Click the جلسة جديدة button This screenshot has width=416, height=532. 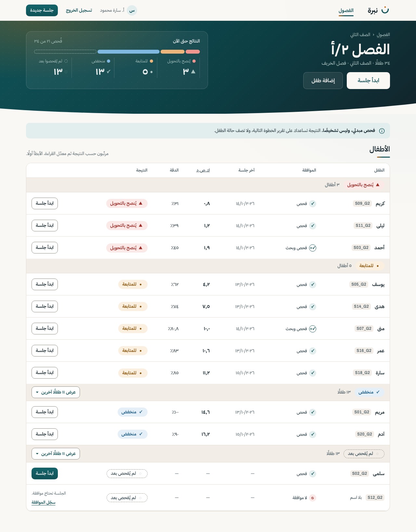pos(42,10)
